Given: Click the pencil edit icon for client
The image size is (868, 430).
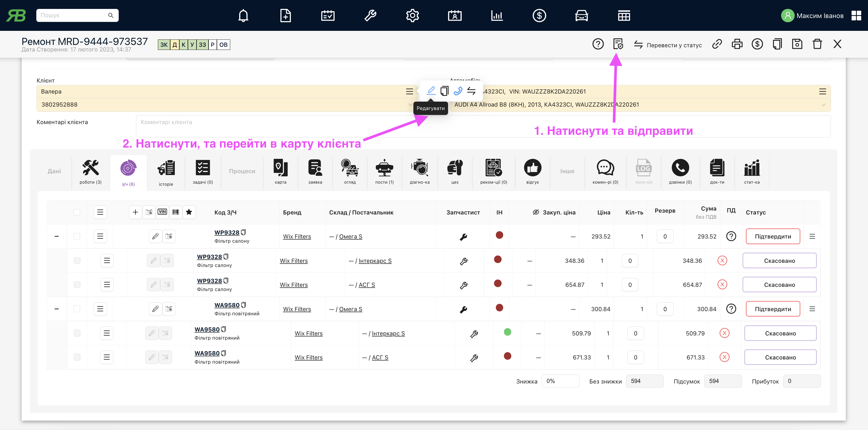Looking at the screenshot, I should click(x=431, y=91).
